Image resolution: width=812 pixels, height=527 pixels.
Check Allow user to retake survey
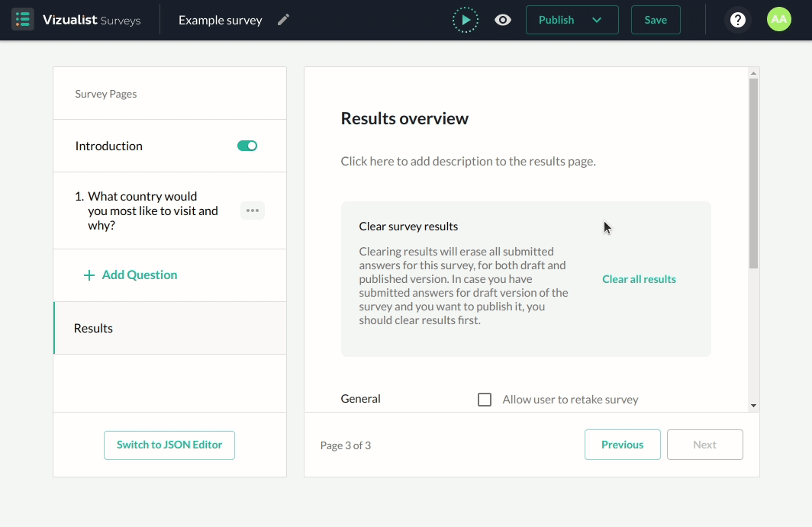tap(485, 400)
